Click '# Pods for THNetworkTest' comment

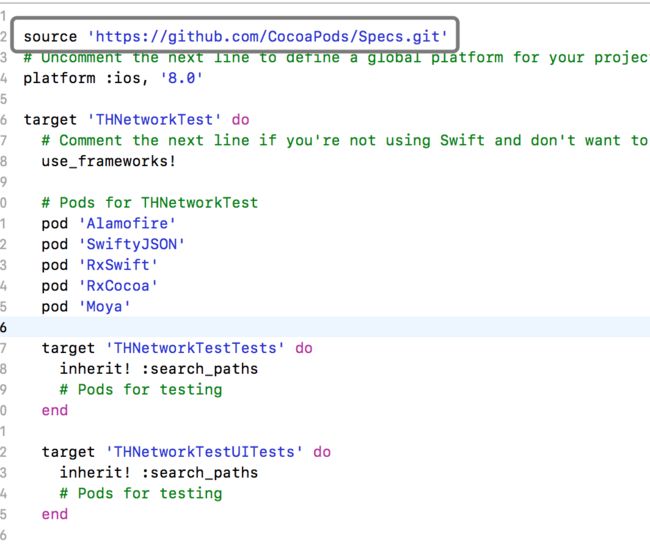click(x=150, y=202)
